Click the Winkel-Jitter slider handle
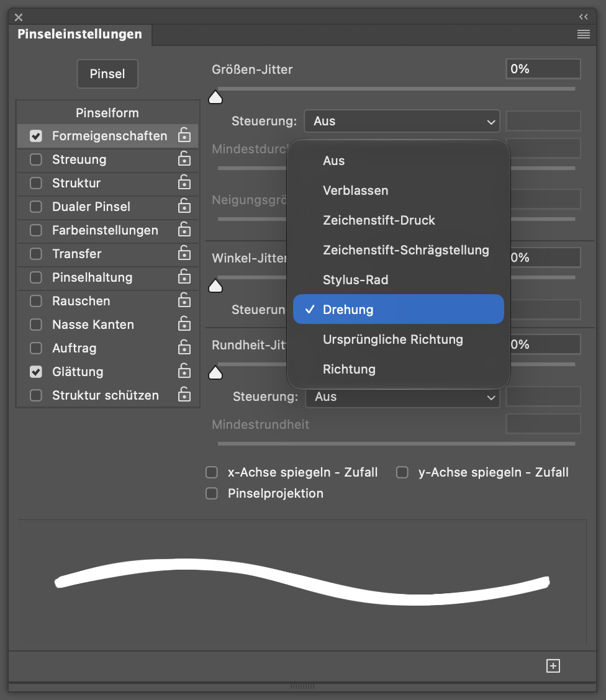The image size is (606, 700). click(215, 285)
